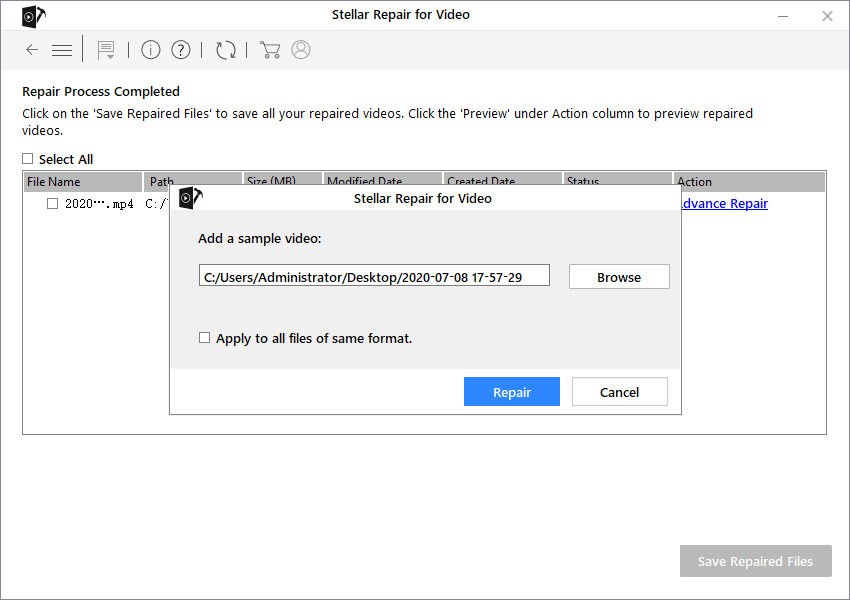Tick Apply to all files of same format
850x600 pixels.
[205, 338]
